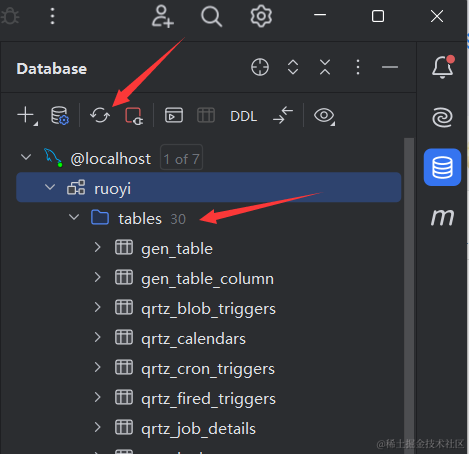Deactivate the connection using the red disconnect icon

click(134, 116)
